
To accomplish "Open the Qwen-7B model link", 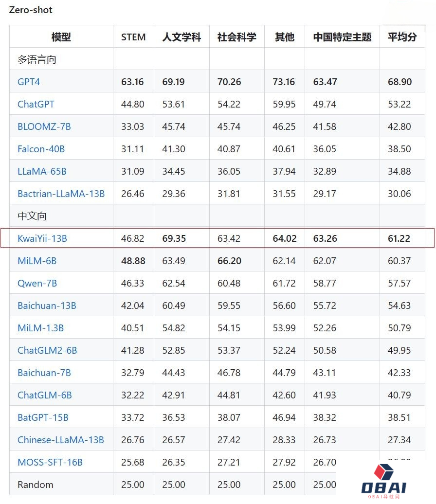I will (37, 283).
